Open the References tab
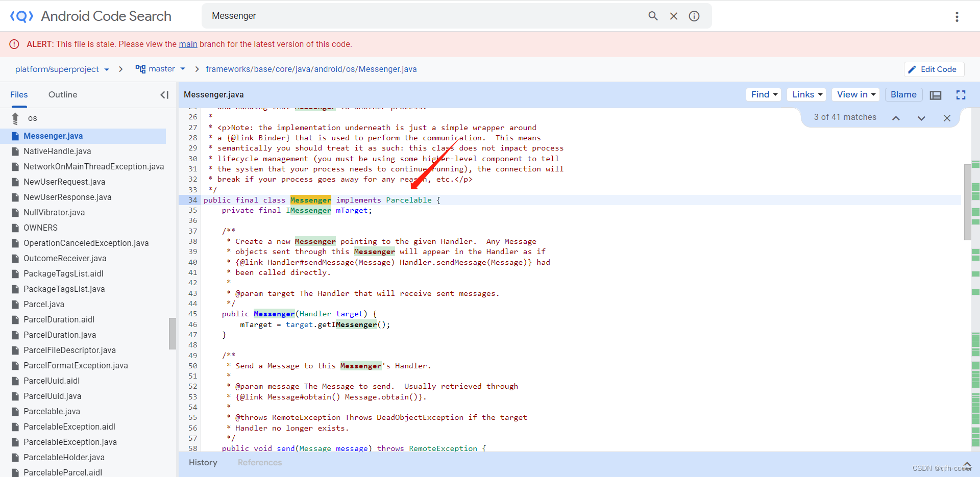This screenshot has height=477, width=980. point(260,463)
